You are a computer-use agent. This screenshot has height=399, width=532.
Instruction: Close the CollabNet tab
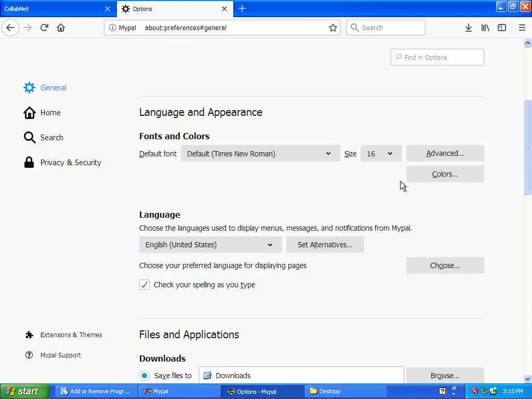pos(107,9)
